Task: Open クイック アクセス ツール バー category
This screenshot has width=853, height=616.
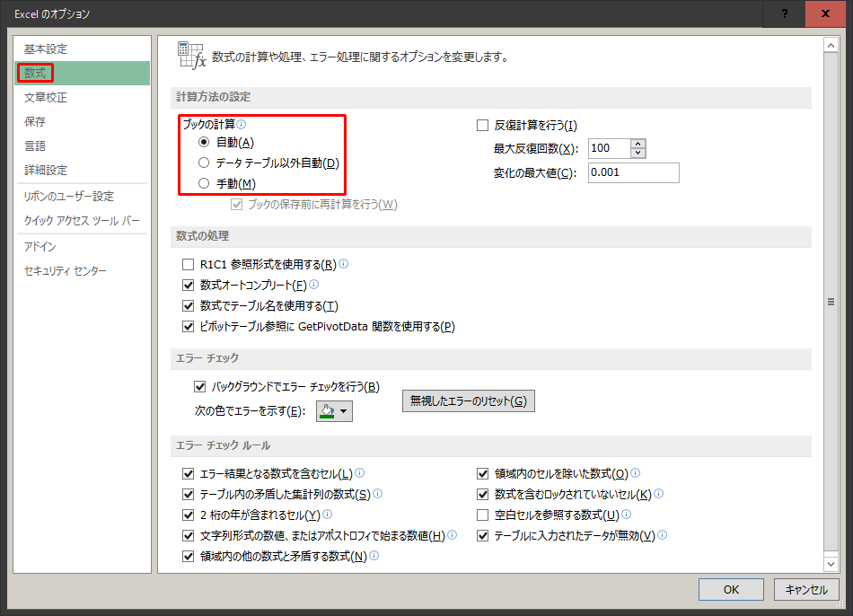Action: [x=82, y=220]
